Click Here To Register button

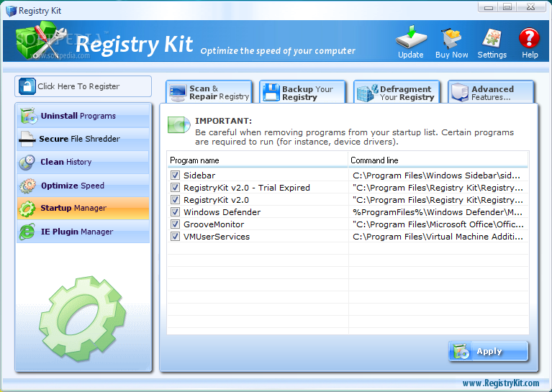pyautogui.click(x=83, y=86)
